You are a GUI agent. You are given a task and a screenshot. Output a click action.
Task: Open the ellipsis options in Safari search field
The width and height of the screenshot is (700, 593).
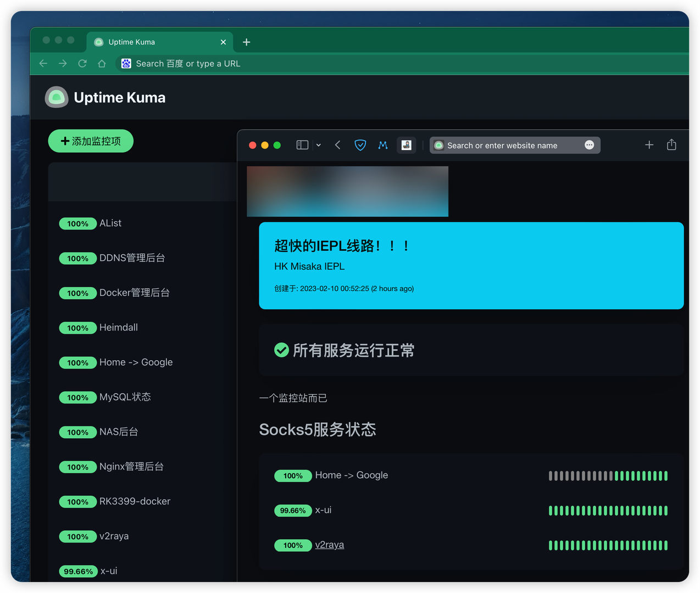[589, 145]
